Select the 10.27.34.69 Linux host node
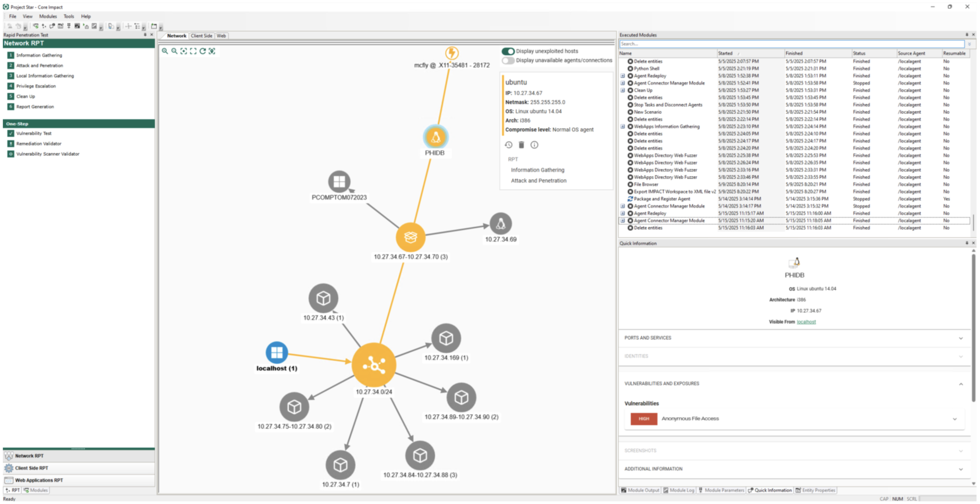The height and width of the screenshot is (504, 980). point(501,224)
